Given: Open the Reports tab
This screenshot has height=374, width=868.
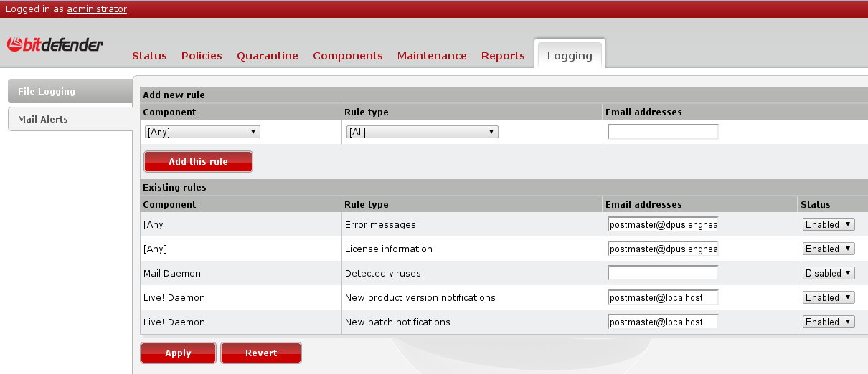Looking at the screenshot, I should (x=503, y=56).
